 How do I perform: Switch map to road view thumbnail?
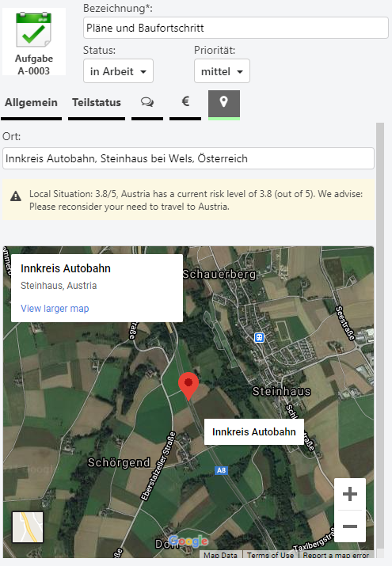tap(28, 527)
